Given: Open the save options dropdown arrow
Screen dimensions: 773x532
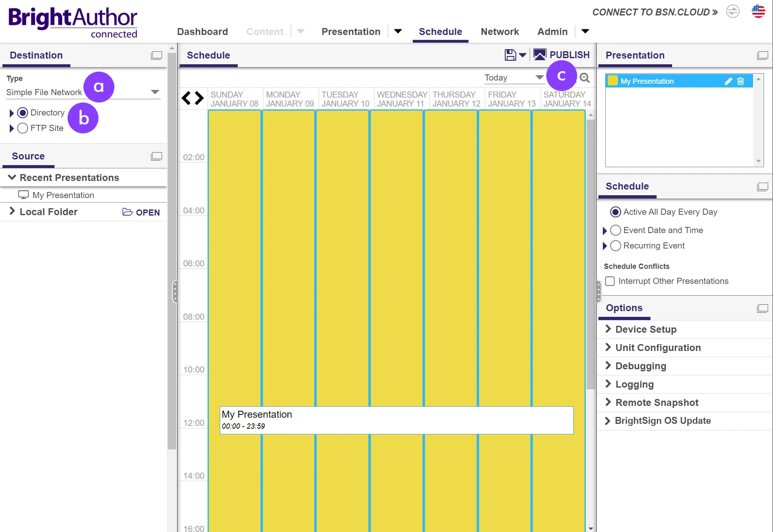Looking at the screenshot, I should click(x=523, y=55).
